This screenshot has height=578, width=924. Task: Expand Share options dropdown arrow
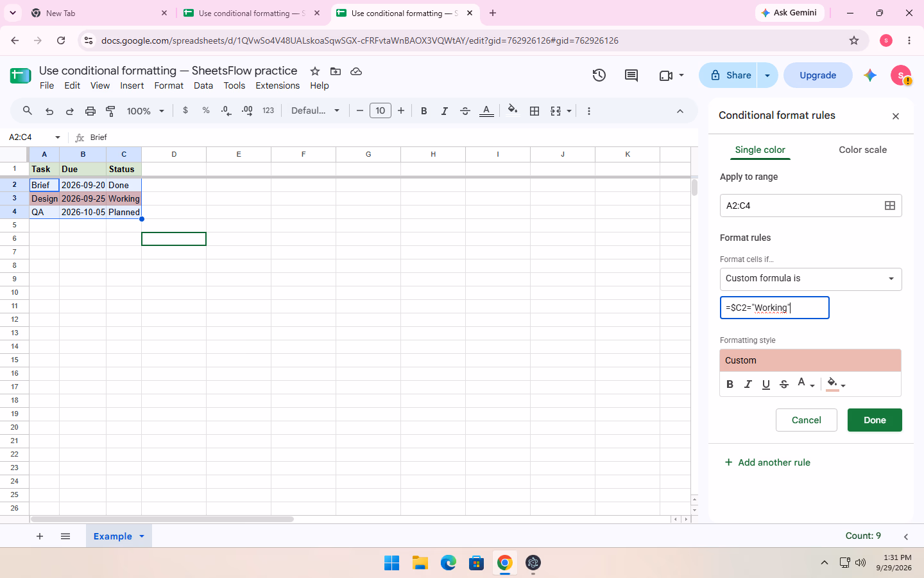coord(767,75)
